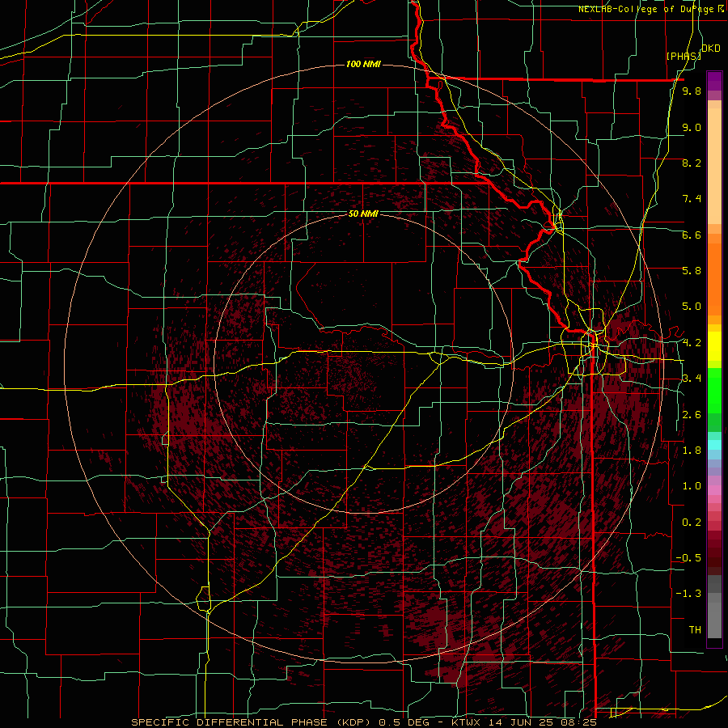Click the 1.8 scale value
This screenshot has width=728, height=728.
(x=692, y=451)
